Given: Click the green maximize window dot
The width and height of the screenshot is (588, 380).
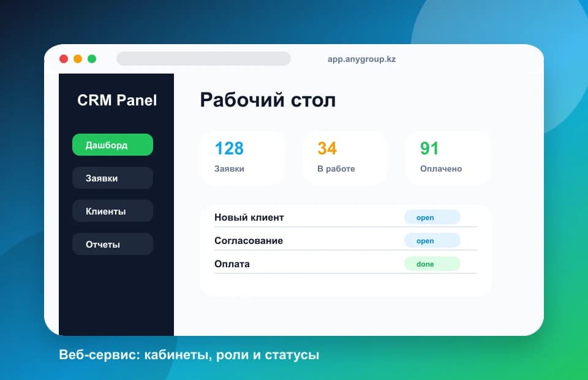Looking at the screenshot, I should 92,59.
